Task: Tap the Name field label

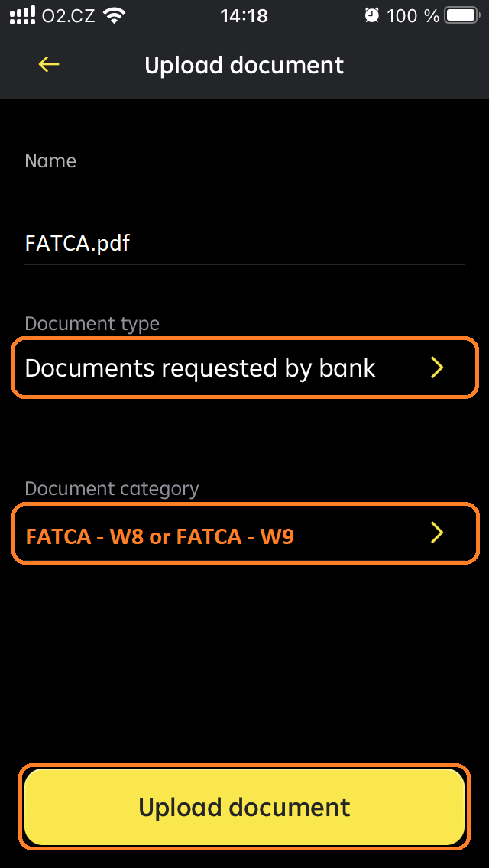Action: point(50,161)
